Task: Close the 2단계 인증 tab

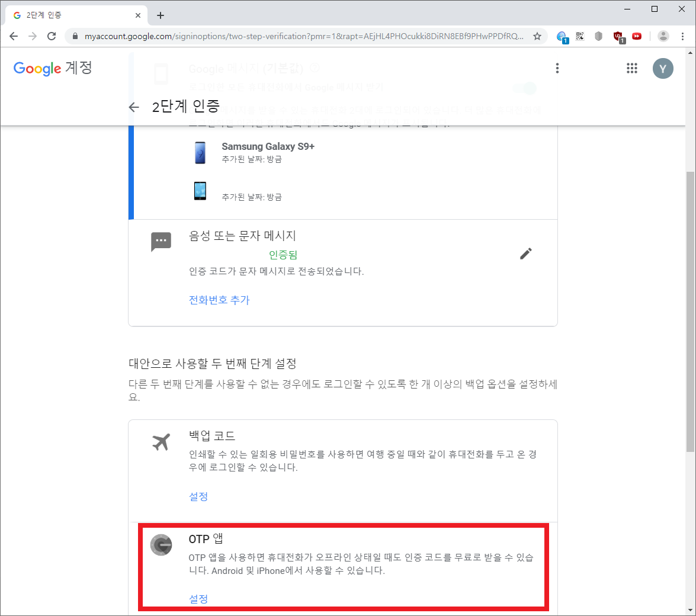Action: click(138, 15)
